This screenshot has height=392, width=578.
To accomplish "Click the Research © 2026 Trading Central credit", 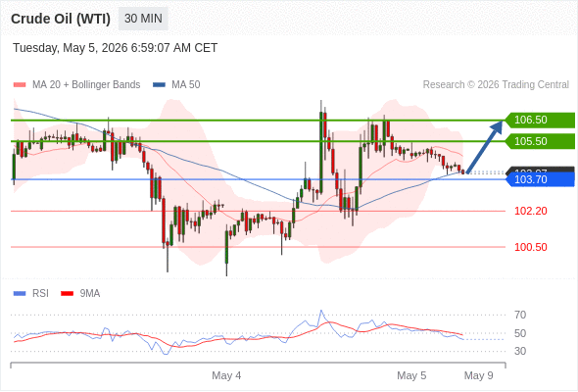I will [x=496, y=85].
